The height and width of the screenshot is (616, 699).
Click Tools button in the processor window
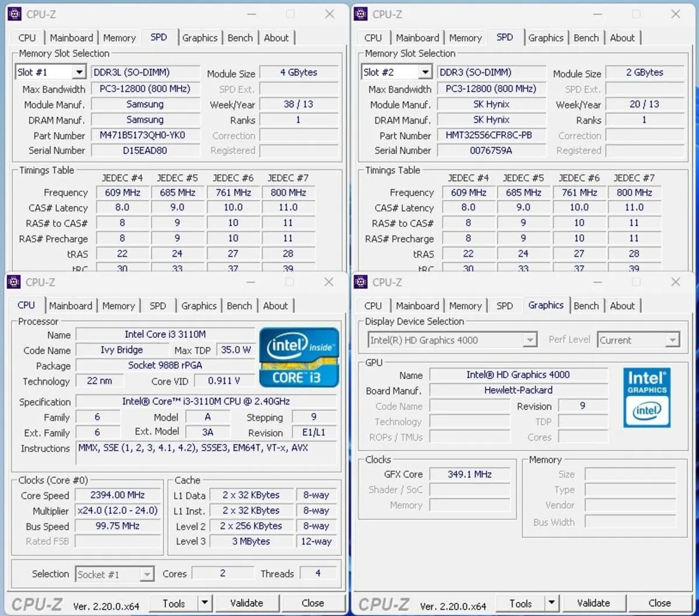pyautogui.click(x=174, y=603)
